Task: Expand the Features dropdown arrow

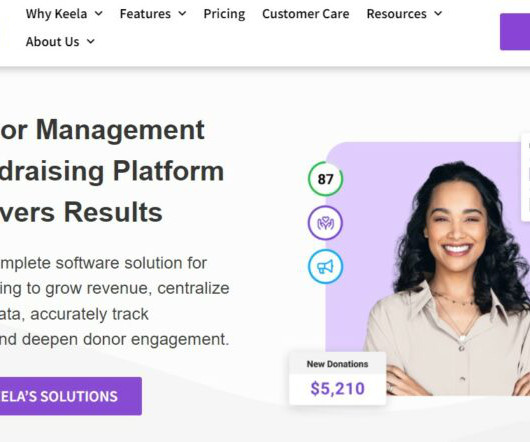Action: [182, 14]
